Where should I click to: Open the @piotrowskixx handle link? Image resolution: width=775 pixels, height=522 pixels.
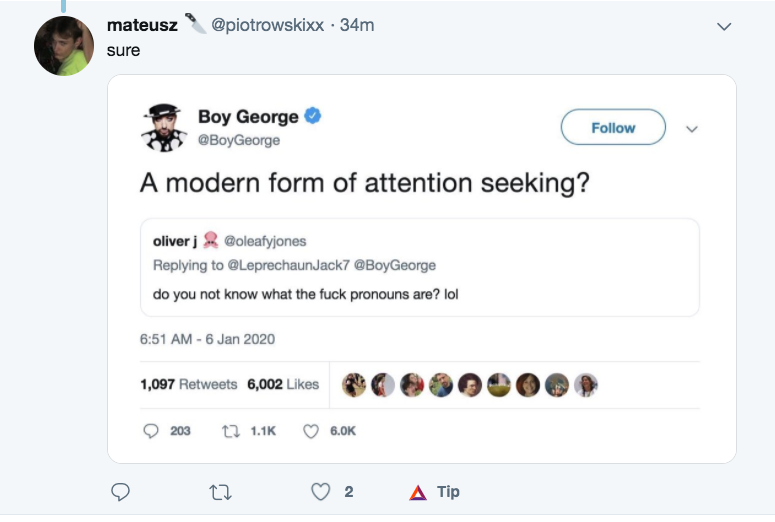[x=267, y=25]
